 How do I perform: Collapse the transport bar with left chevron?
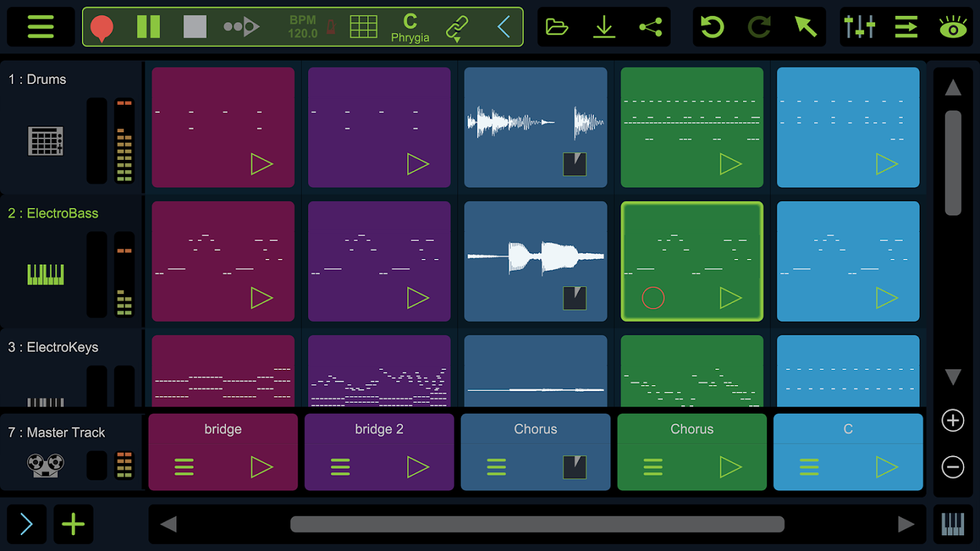click(x=504, y=27)
